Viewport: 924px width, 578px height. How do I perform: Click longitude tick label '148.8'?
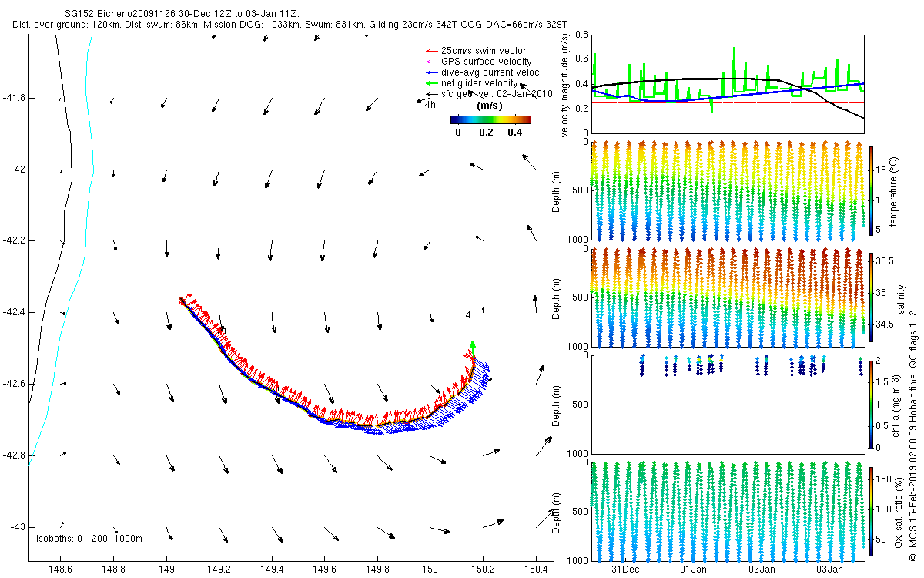(113, 570)
